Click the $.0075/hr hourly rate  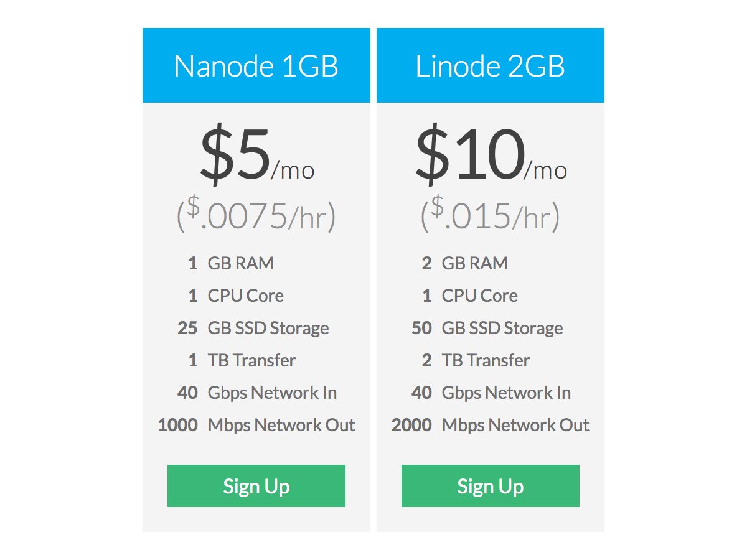tap(256, 213)
